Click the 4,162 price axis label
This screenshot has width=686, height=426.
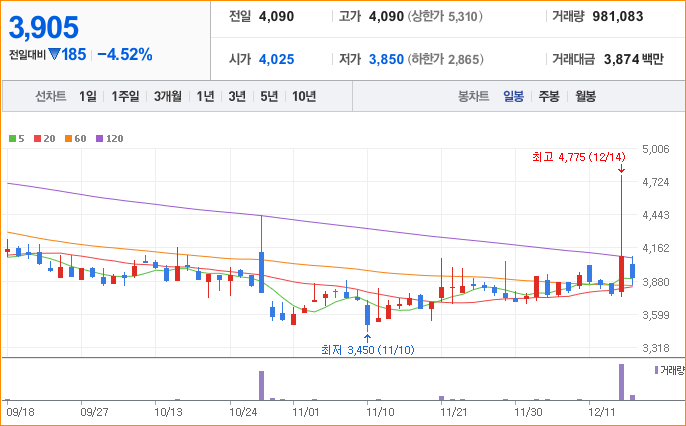tap(656, 248)
